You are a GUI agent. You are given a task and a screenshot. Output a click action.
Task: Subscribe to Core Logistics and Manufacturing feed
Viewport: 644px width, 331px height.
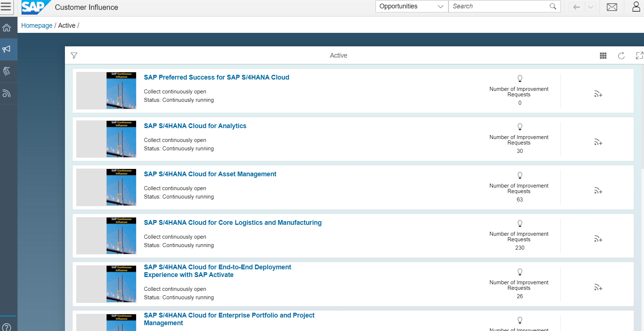click(598, 239)
